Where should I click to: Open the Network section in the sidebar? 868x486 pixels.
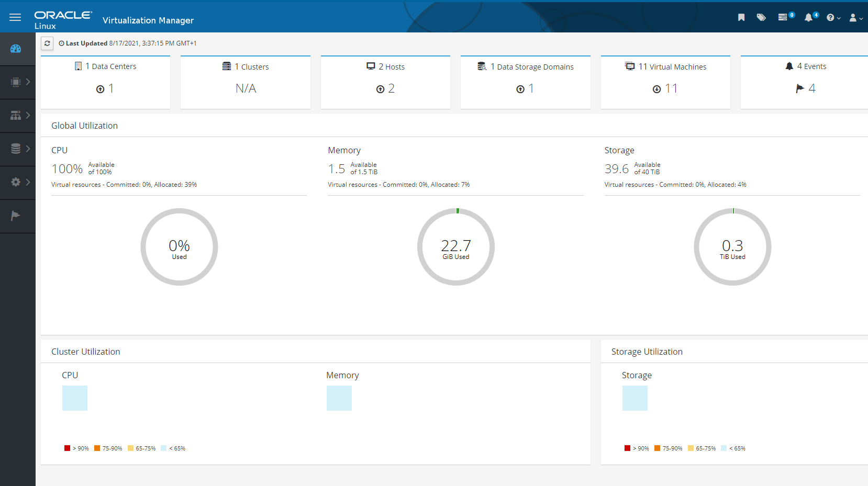16,116
